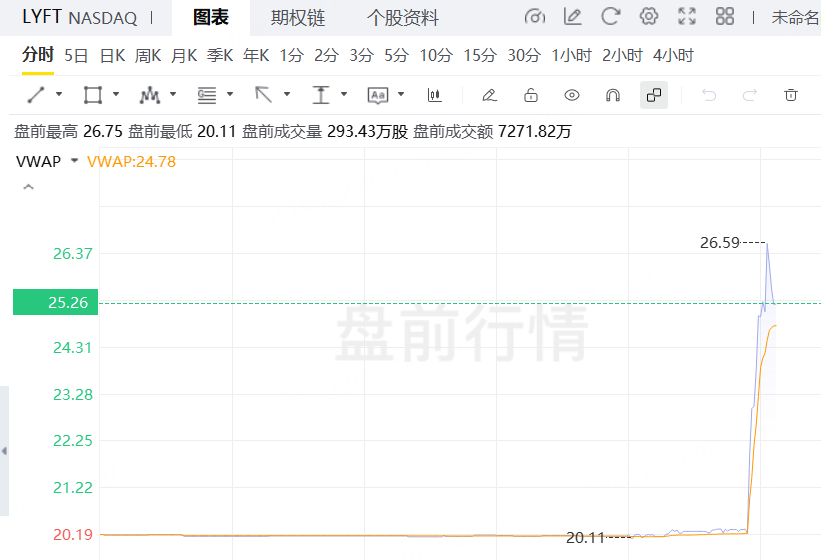The image size is (821, 560).
Task: Click the undo arrow icon
Action: click(709, 95)
